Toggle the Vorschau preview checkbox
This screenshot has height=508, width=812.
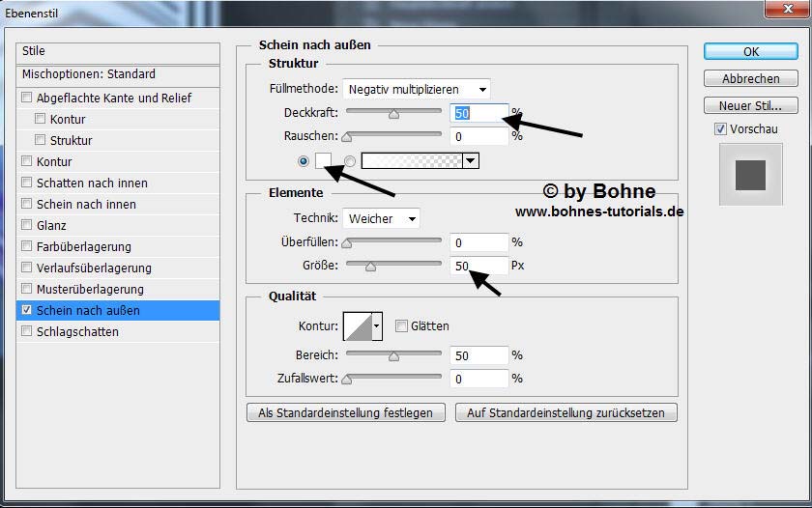point(720,128)
